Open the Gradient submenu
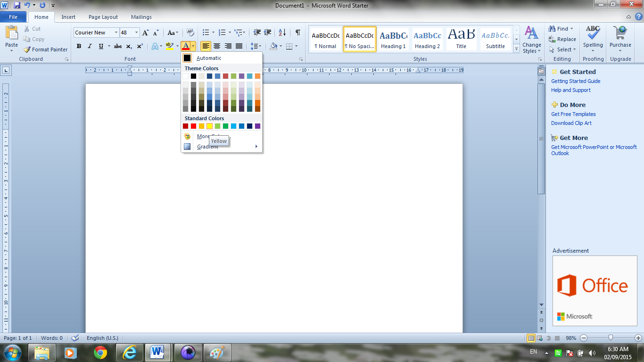644x362 pixels. [x=222, y=147]
